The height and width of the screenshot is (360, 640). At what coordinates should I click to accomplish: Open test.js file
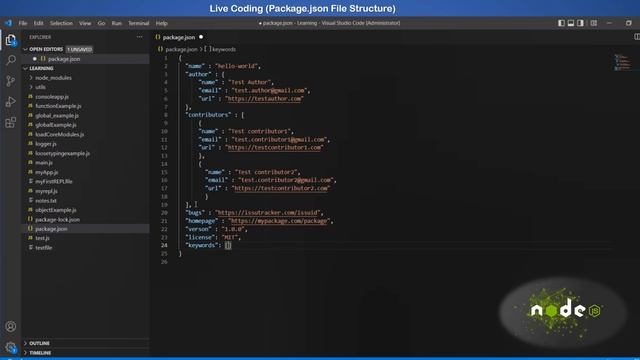42,238
